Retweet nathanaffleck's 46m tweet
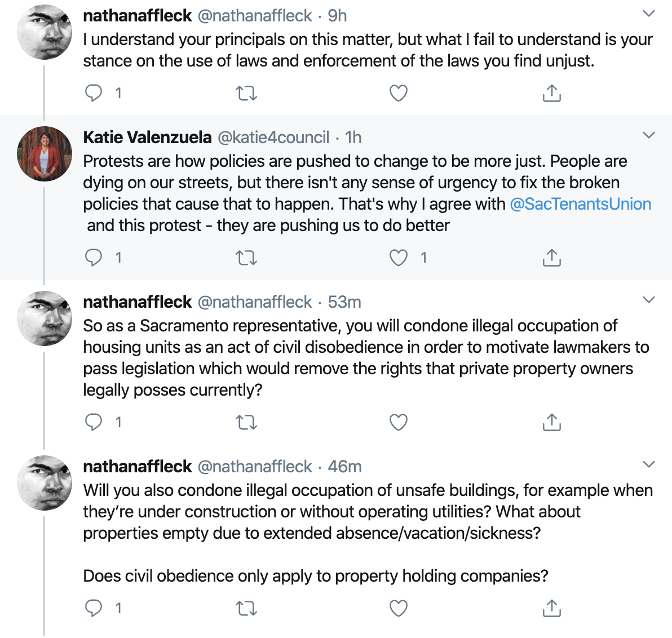This screenshot has width=672, height=638. click(x=246, y=608)
